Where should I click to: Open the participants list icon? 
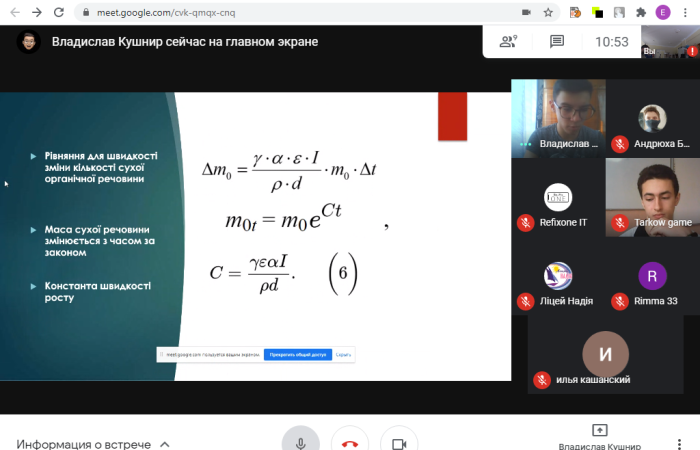[x=509, y=42]
